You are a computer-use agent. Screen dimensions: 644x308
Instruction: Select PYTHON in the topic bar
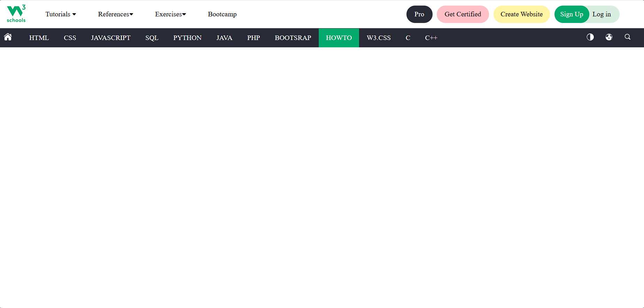point(187,38)
